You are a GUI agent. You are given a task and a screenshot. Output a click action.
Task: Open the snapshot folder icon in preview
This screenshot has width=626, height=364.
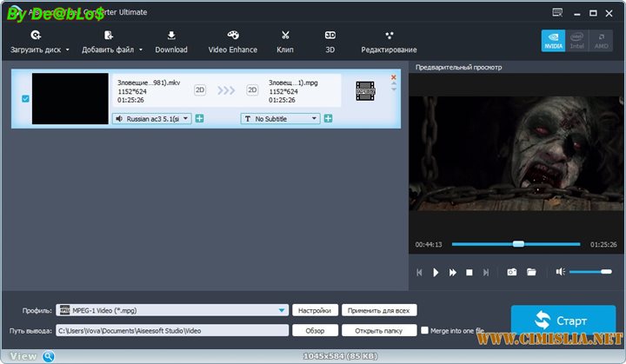tap(531, 272)
